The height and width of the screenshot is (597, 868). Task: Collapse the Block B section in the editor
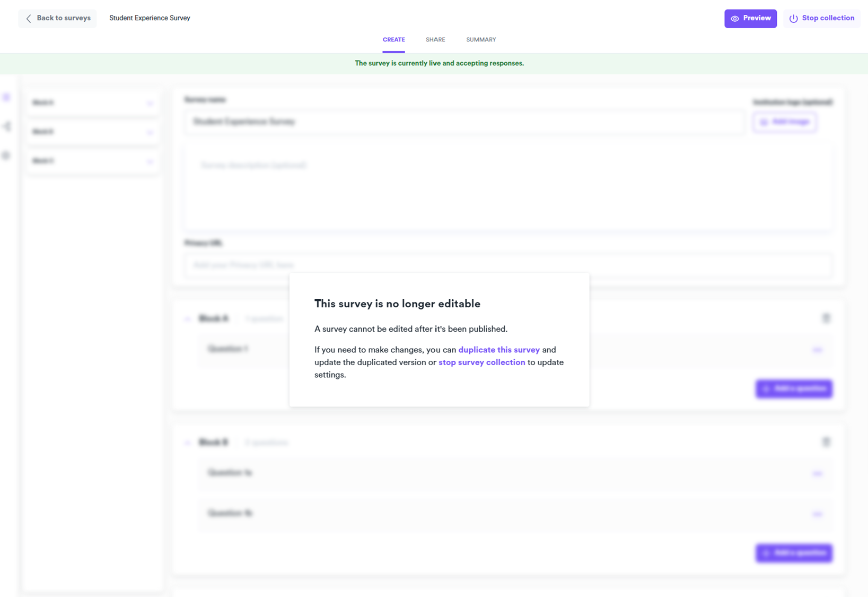188,443
